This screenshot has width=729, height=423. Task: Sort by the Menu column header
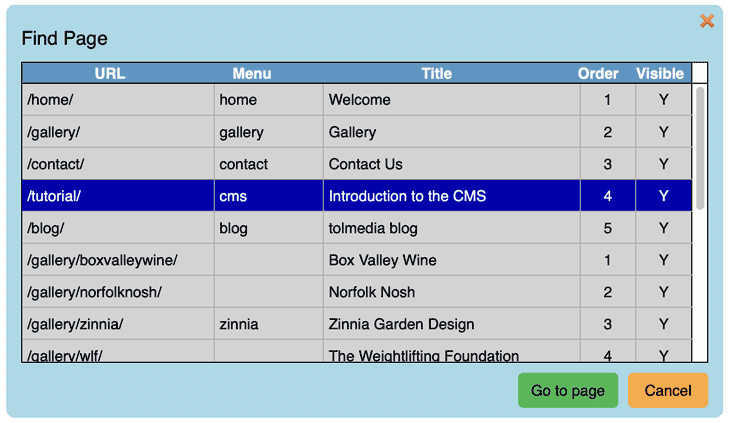252,73
